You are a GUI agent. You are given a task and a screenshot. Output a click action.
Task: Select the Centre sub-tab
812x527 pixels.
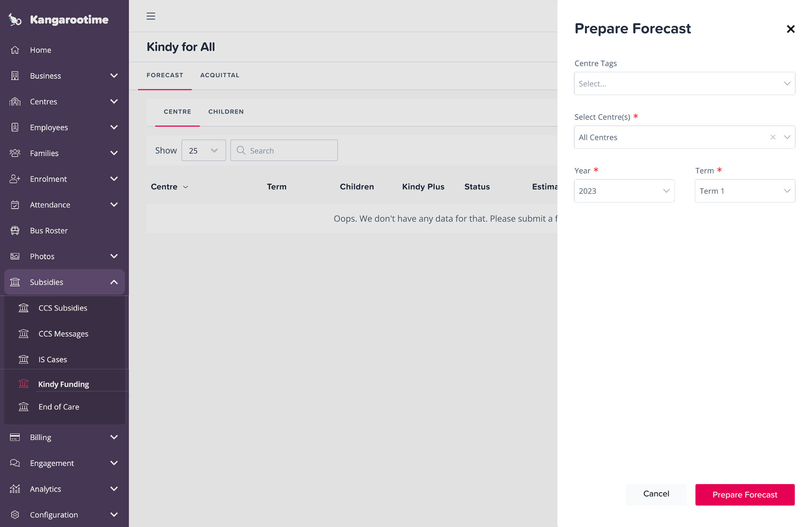[177, 112]
